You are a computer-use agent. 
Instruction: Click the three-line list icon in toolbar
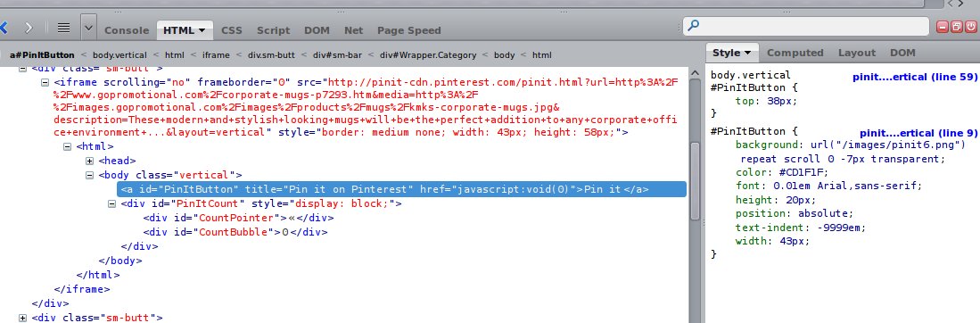point(63,28)
